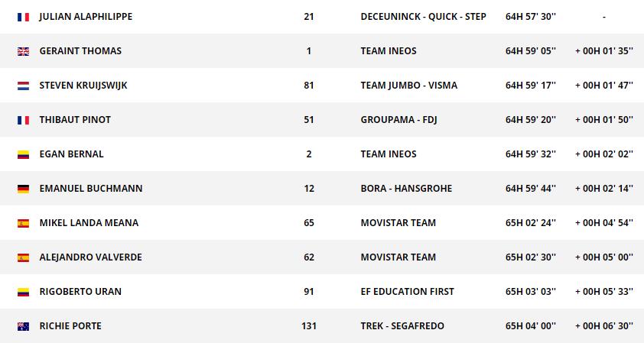The width and height of the screenshot is (644, 343).
Task: Open rider Geraint Thomas's profile
Action: tap(80, 51)
